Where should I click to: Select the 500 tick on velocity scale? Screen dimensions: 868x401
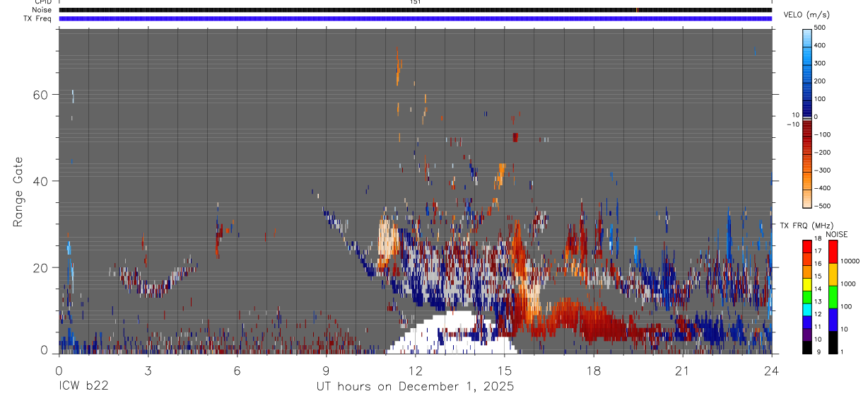(x=819, y=28)
